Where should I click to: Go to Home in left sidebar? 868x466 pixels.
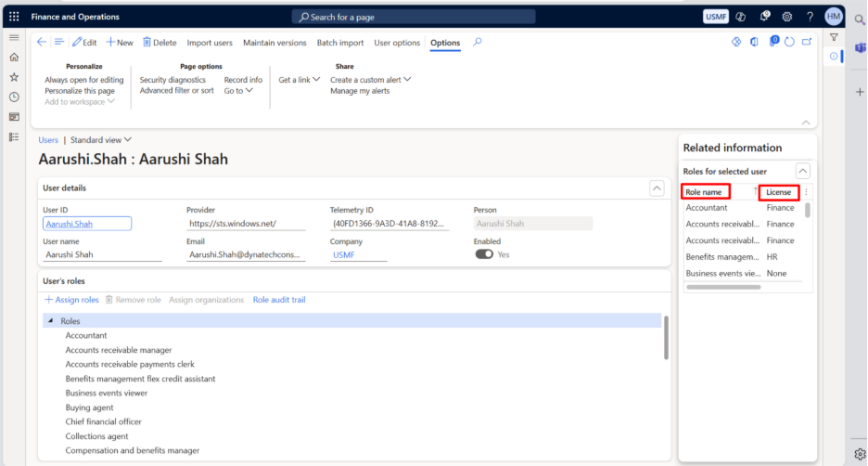click(14, 57)
